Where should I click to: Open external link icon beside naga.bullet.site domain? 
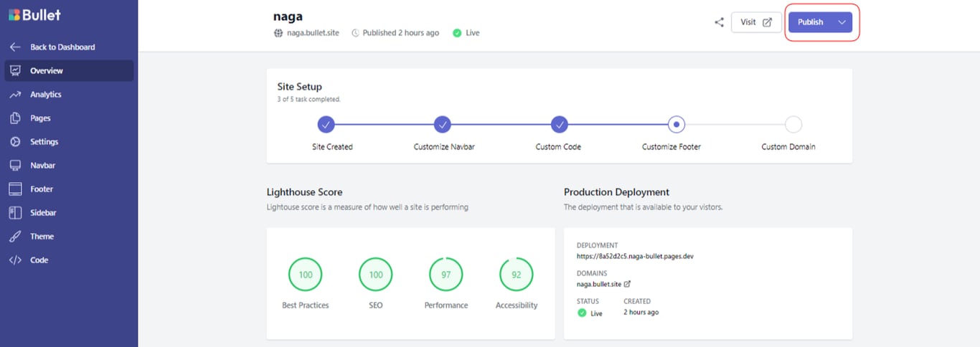coord(628,284)
